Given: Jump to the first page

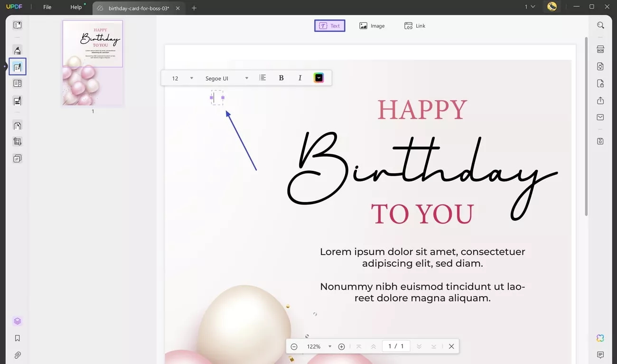Looking at the screenshot, I should (x=359, y=346).
